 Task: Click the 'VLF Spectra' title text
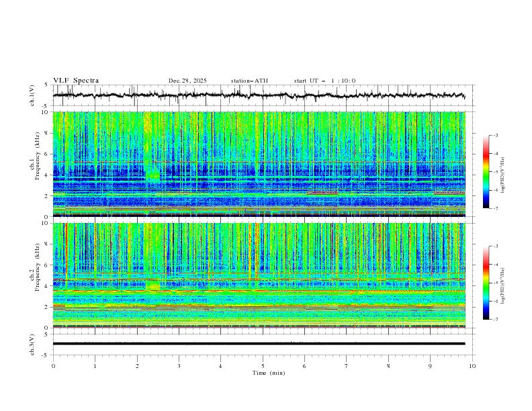pyautogui.click(x=76, y=81)
